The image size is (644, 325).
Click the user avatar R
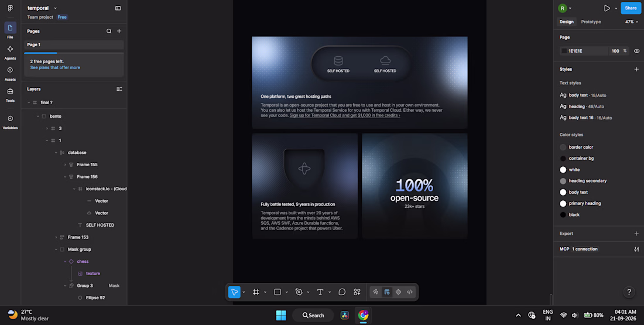point(562,8)
